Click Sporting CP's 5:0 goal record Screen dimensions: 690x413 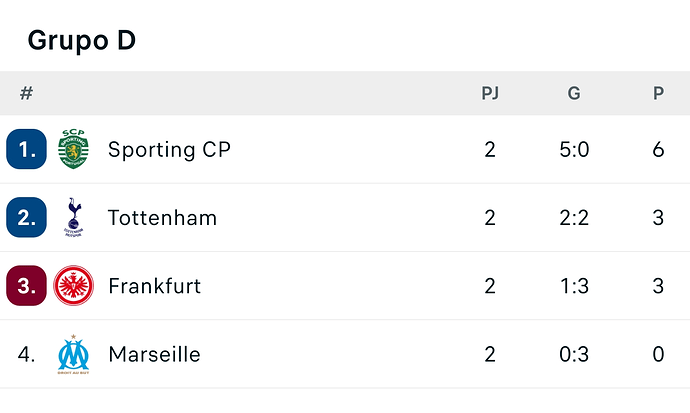point(574,150)
